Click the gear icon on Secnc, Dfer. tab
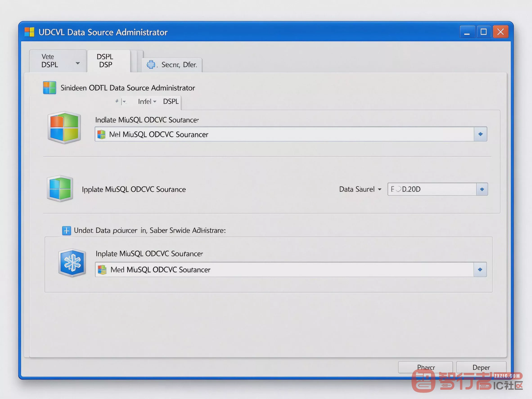The image size is (532, 399). (x=151, y=64)
